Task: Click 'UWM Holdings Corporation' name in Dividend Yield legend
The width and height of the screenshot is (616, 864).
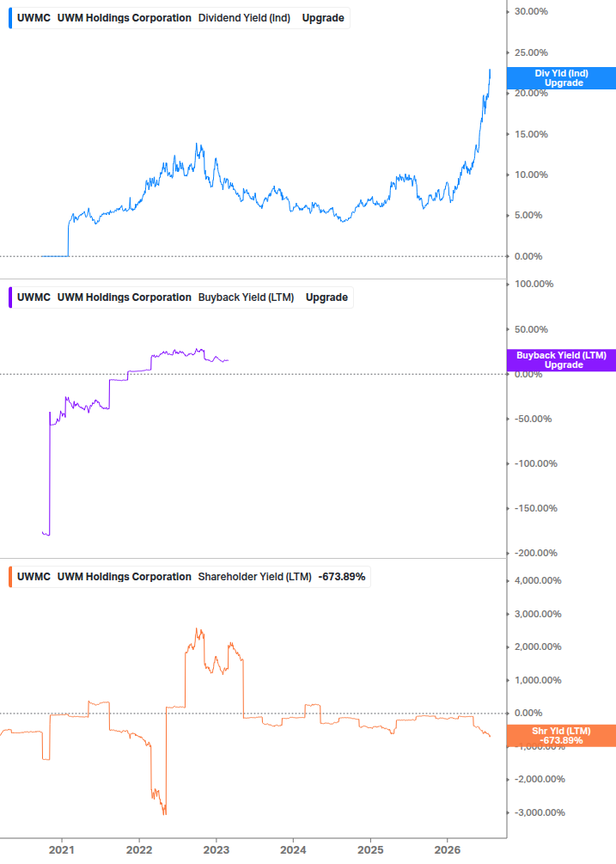Action: [125, 18]
